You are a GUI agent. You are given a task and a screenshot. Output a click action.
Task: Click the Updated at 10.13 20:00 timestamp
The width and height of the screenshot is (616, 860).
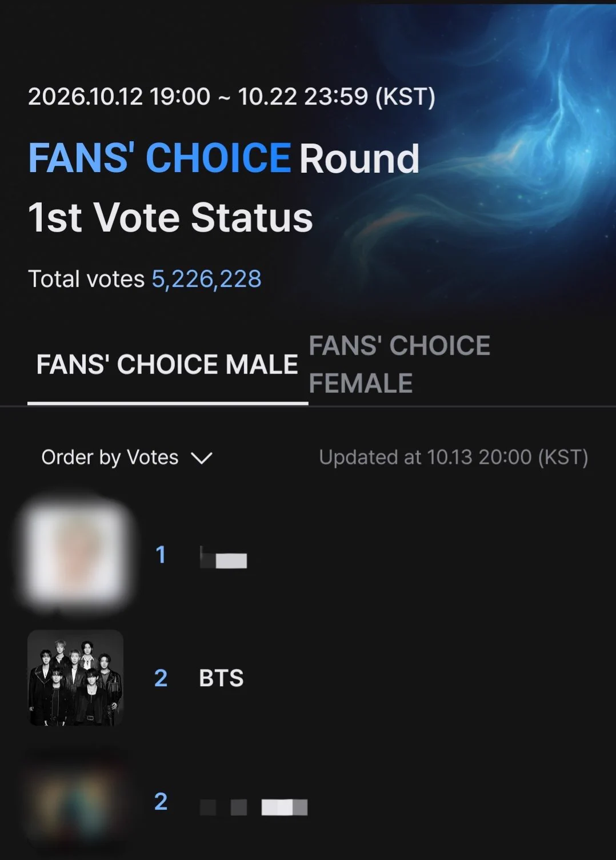click(454, 457)
